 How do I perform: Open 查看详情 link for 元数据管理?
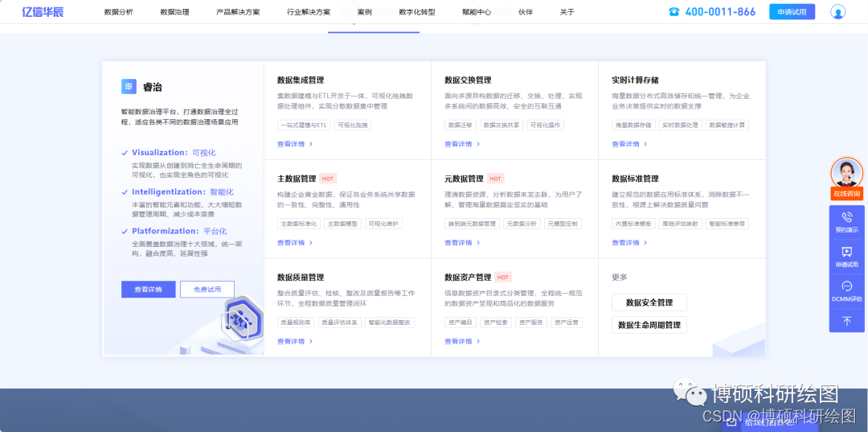pyautogui.click(x=458, y=243)
